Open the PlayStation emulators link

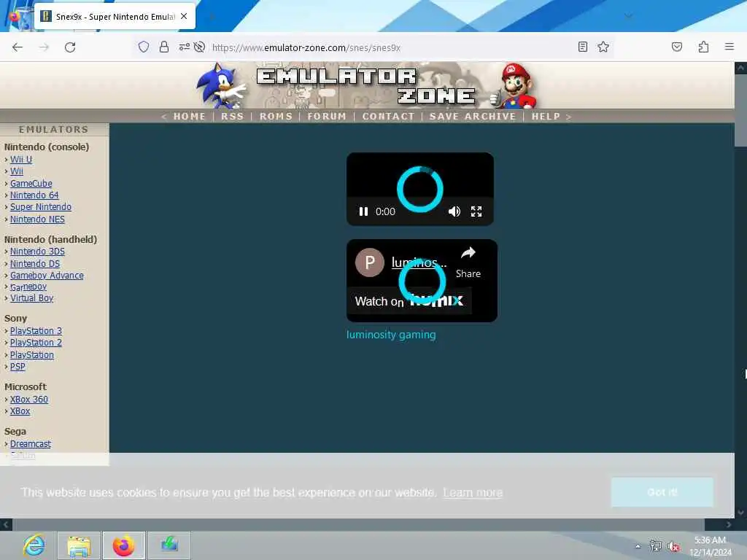[x=32, y=355]
